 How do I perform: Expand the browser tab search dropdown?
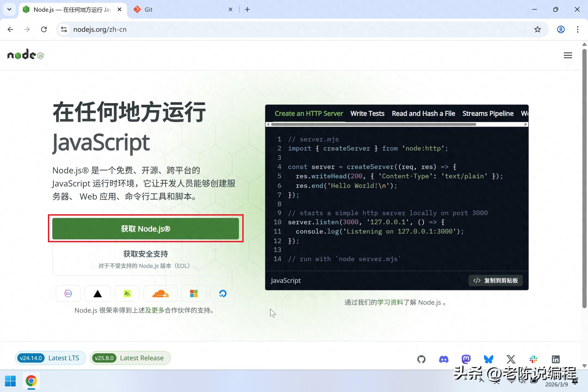coord(9,10)
